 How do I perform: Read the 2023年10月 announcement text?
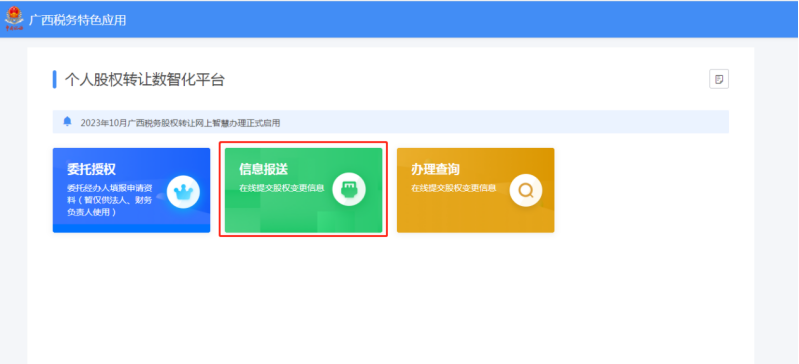(x=180, y=123)
